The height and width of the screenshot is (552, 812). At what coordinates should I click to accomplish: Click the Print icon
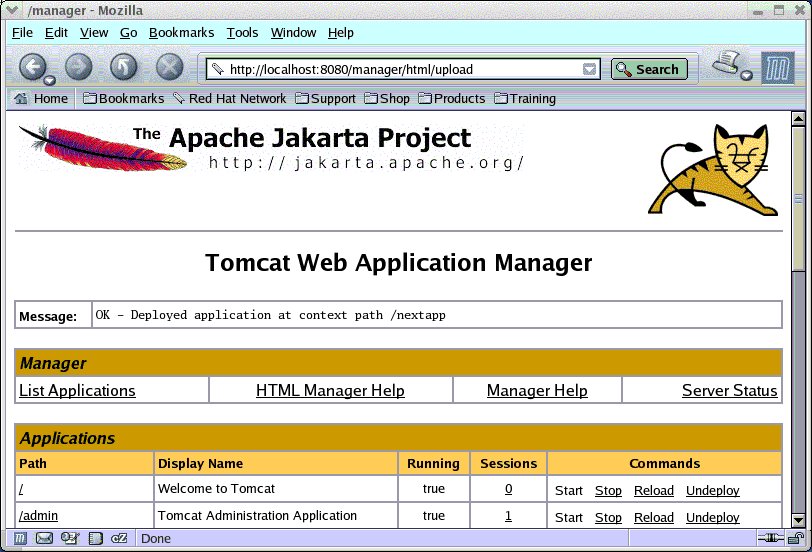[x=727, y=63]
